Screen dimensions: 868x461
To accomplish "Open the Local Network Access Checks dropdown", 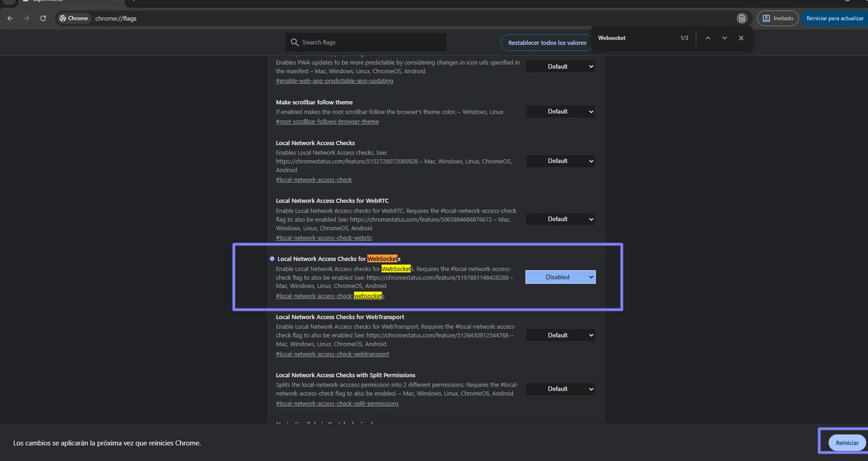I will [560, 161].
